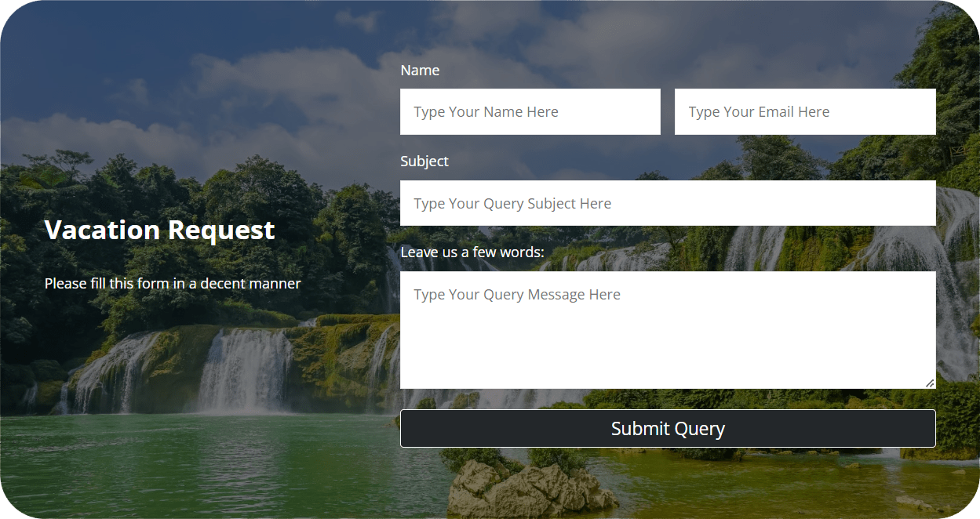Screen dimensions: 980x519
Task: Click the 'Subject' field label
Action: 424,162
